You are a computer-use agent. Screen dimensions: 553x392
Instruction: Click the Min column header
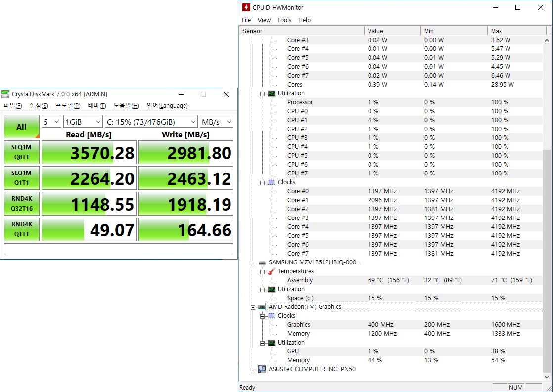click(454, 31)
